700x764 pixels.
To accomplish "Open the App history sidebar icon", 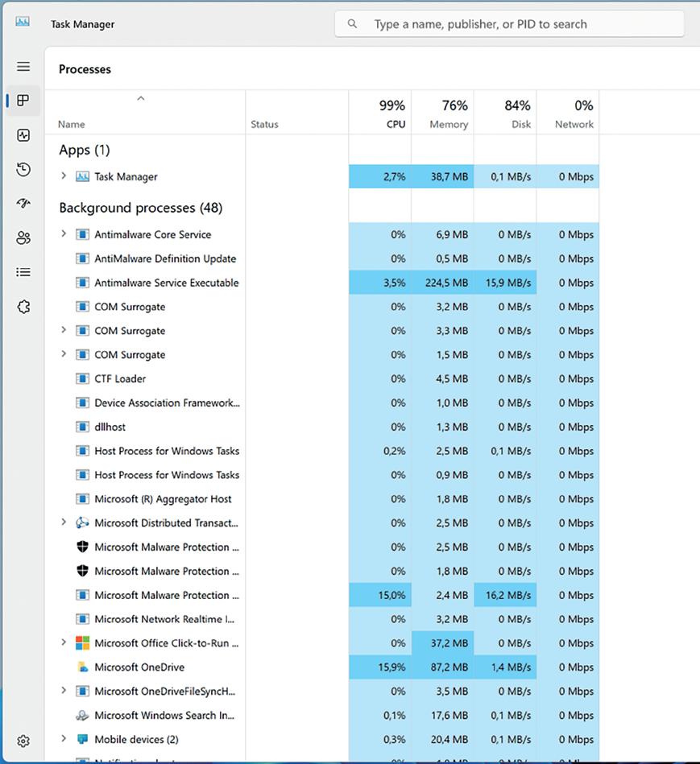I will (x=23, y=169).
